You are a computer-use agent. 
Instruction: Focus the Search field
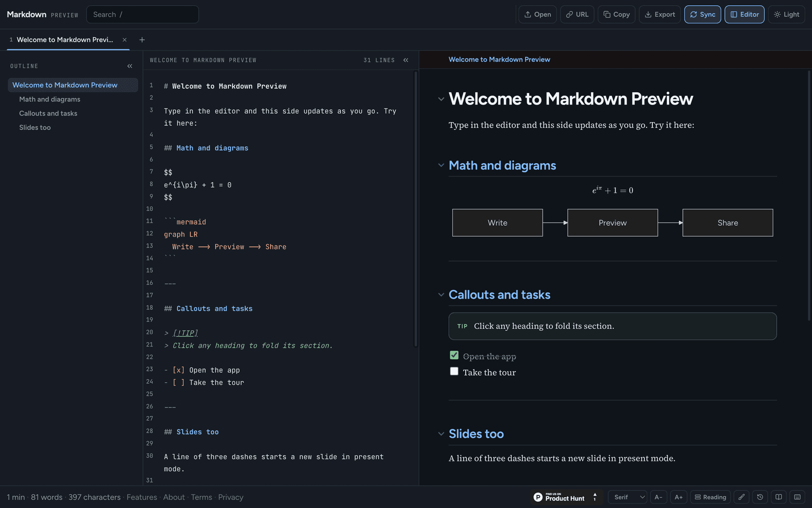coord(142,15)
